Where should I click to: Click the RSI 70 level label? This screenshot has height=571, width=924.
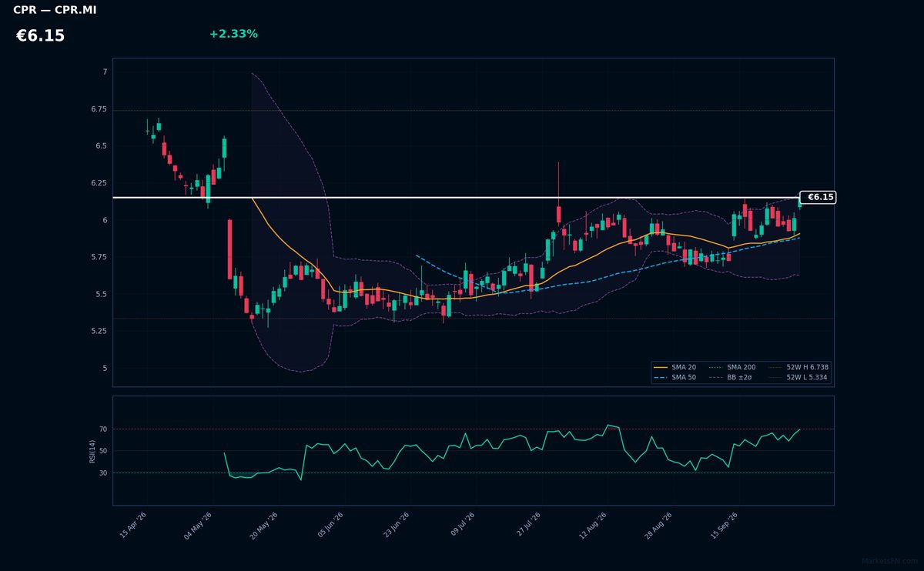(x=103, y=429)
